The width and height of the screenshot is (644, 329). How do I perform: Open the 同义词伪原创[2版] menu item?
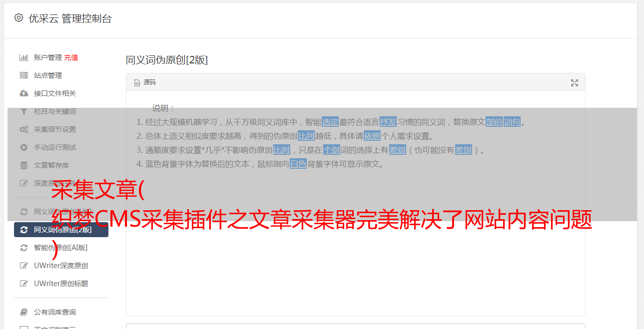coord(61,230)
